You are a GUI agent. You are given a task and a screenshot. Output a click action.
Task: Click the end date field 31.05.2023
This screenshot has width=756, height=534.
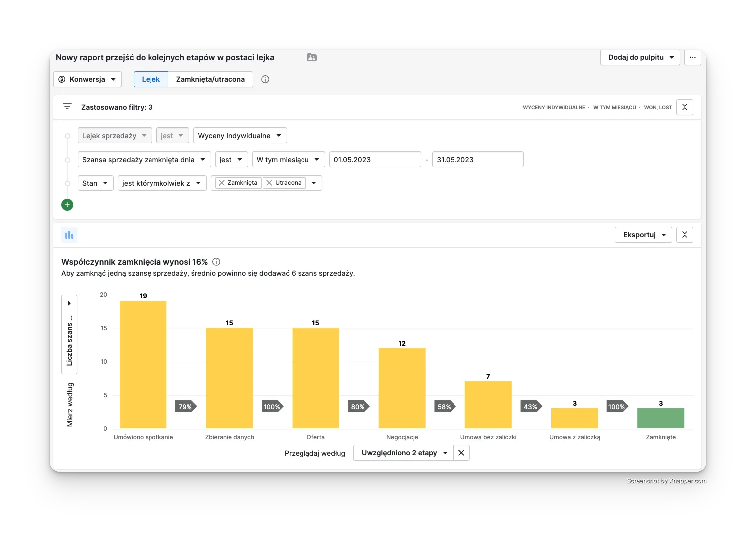pos(478,160)
